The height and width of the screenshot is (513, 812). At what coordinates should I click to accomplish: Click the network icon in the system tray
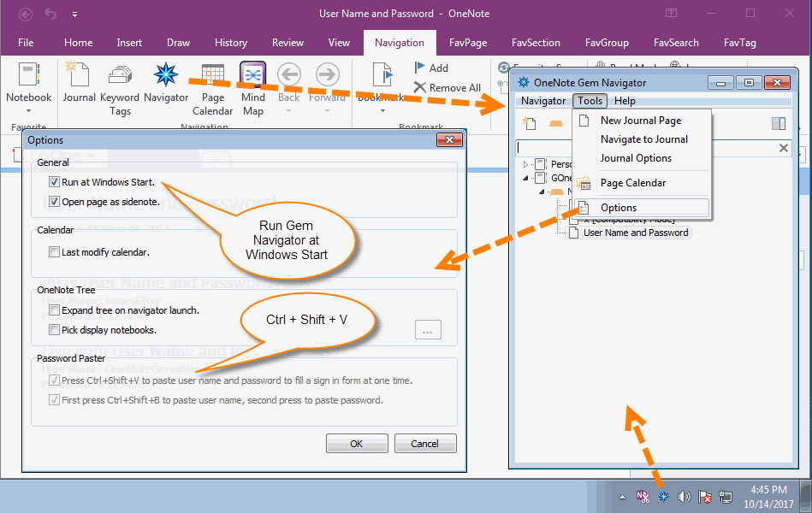point(726,497)
